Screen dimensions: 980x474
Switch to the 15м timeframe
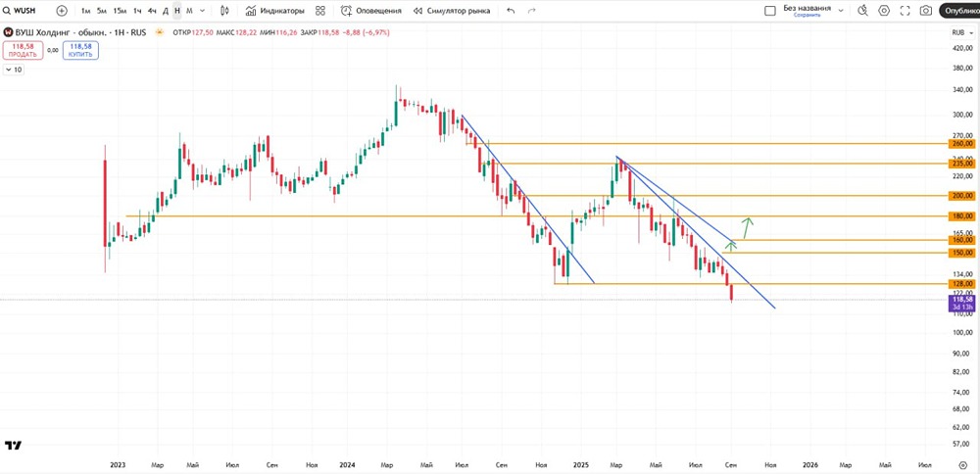pyautogui.click(x=120, y=11)
